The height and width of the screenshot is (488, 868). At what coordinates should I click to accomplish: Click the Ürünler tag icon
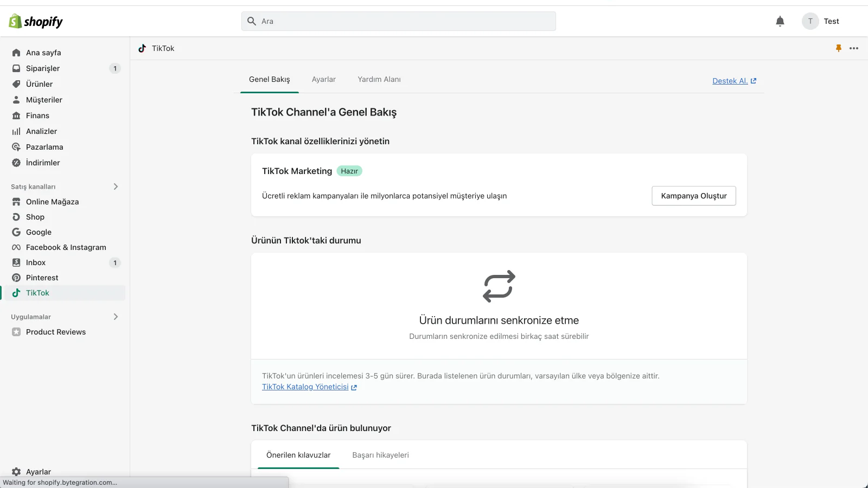click(16, 84)
